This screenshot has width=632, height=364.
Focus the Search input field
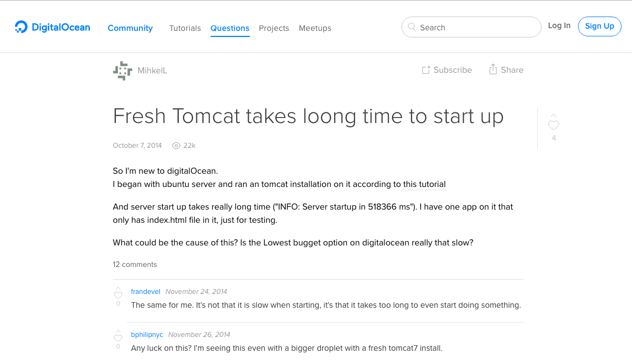tap(471, 27)
